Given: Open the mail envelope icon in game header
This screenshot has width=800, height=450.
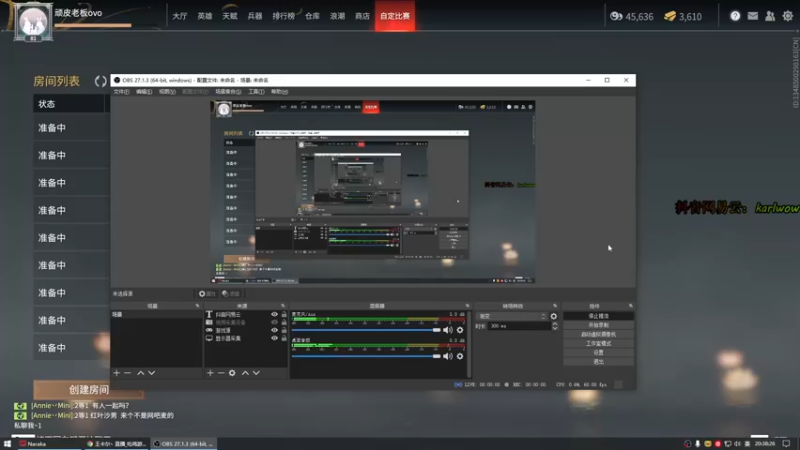Looking at the screenshot, I should [753, 16].
